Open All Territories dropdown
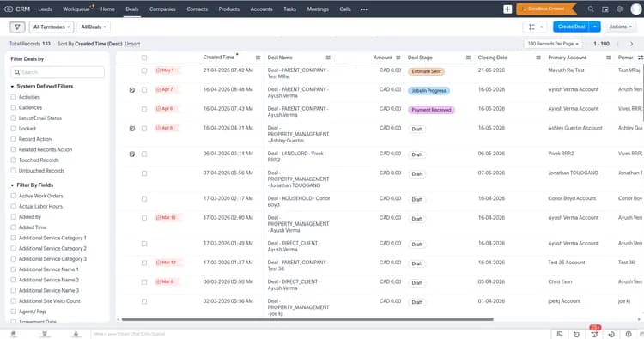 [x=52, y=27]
